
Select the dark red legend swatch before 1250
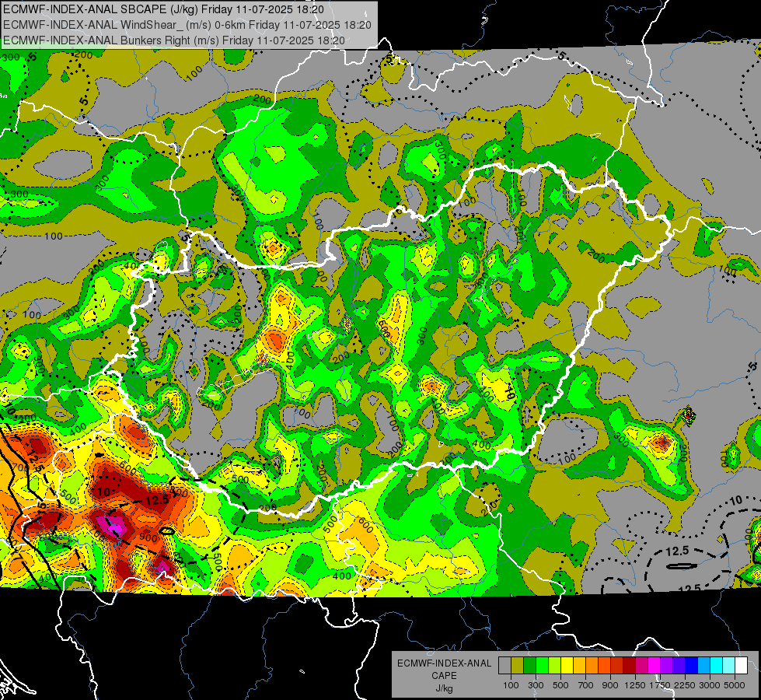[x=629, y=666]
